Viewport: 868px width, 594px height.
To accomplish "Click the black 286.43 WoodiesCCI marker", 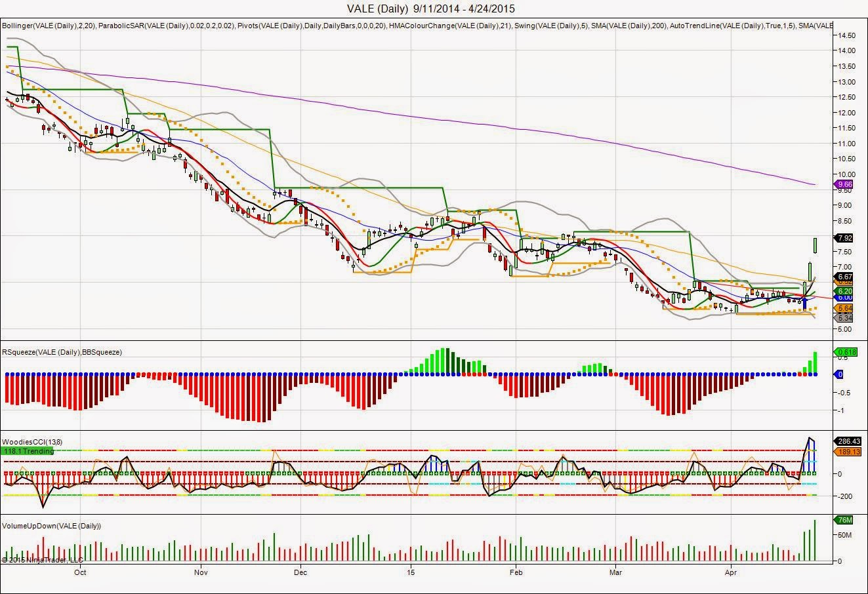I will pos(846,442).
